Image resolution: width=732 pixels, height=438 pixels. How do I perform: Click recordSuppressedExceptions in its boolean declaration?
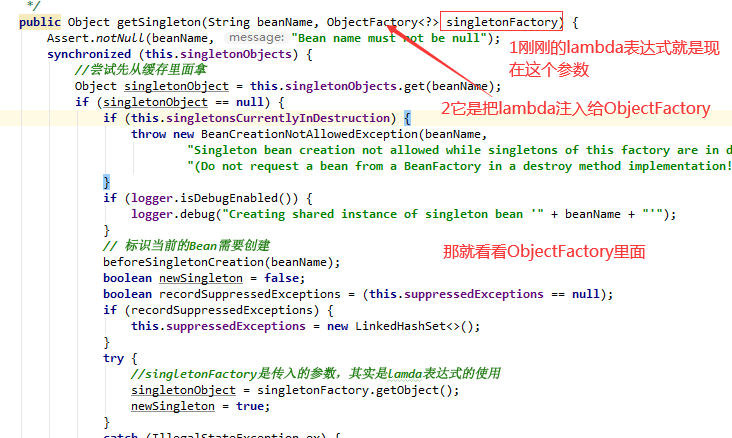point(250,294)
